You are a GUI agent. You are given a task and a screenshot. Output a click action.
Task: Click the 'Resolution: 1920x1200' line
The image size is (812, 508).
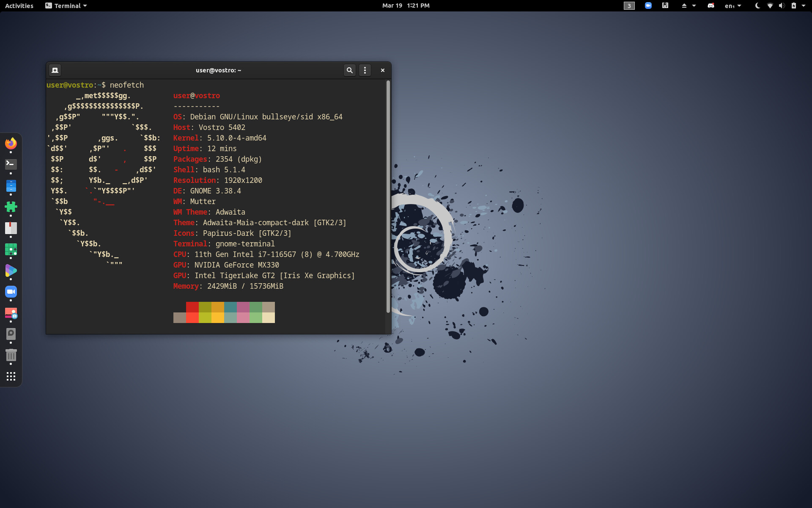tap(218, 180)
